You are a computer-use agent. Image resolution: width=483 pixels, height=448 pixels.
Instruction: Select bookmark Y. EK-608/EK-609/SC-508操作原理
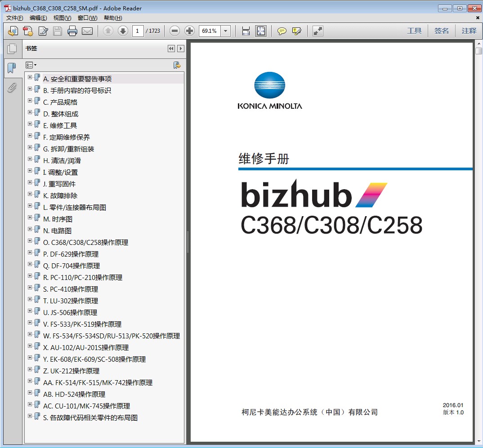pos(94,359)
